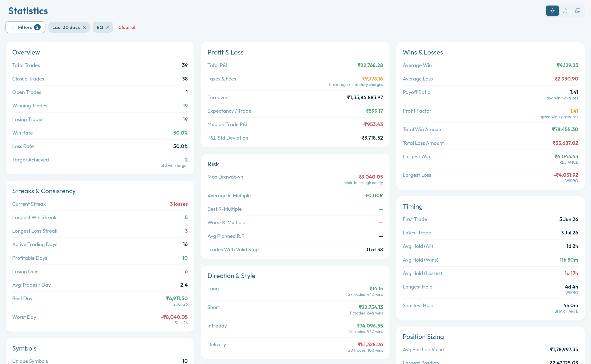Open the Filters button
This screenshot has width=591, height=364.
(x=25, y=27)
